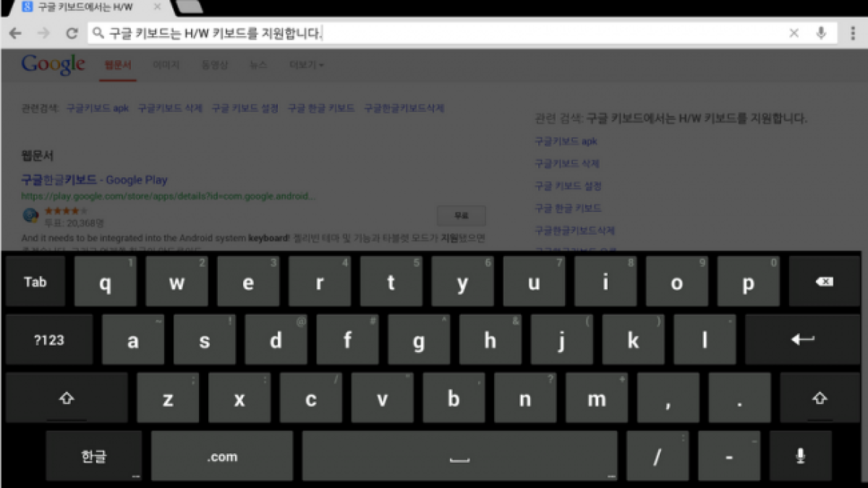Tap the keyboard microphone key
The image size is (868, 488).
(800, 456)
